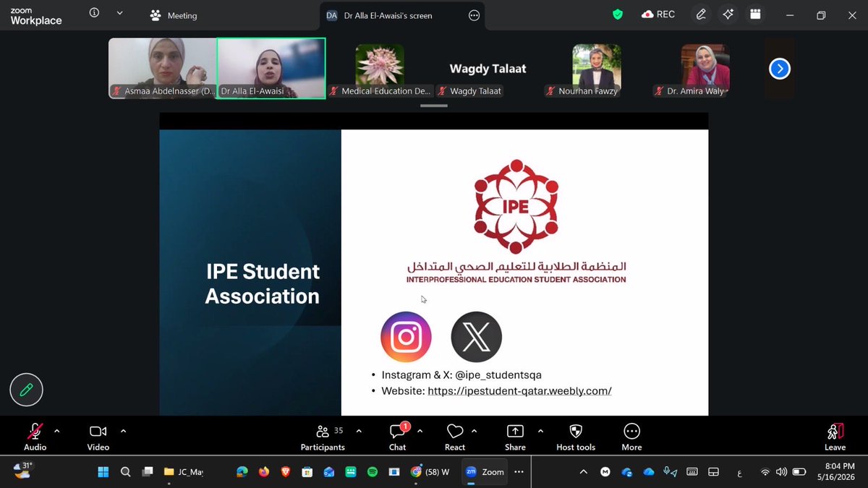Expand the hidden system tray icons
Viewport: 868px width, 488px height.
584,472
